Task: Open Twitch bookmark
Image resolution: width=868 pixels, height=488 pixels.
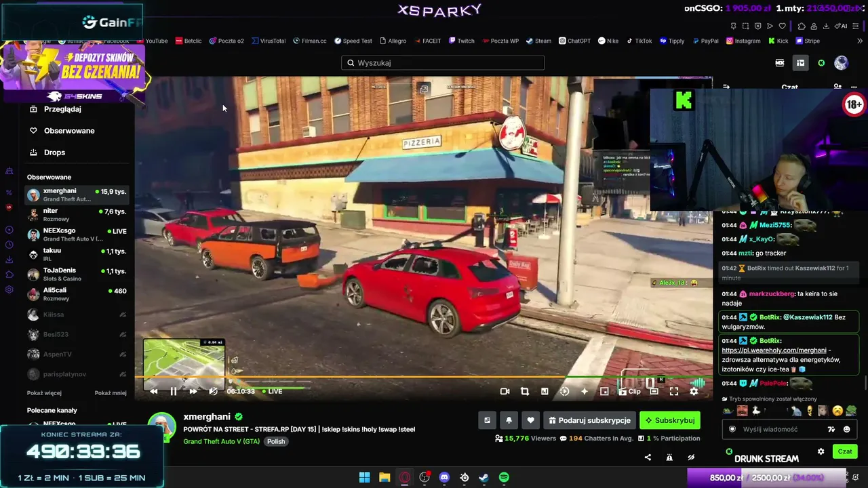Action: 461,41
